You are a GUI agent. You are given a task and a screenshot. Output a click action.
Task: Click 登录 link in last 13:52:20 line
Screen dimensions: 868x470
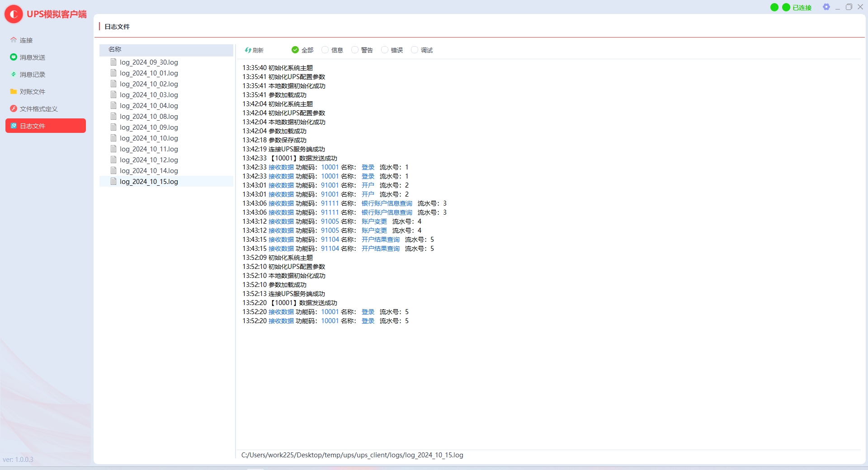(x=368, y=321)
